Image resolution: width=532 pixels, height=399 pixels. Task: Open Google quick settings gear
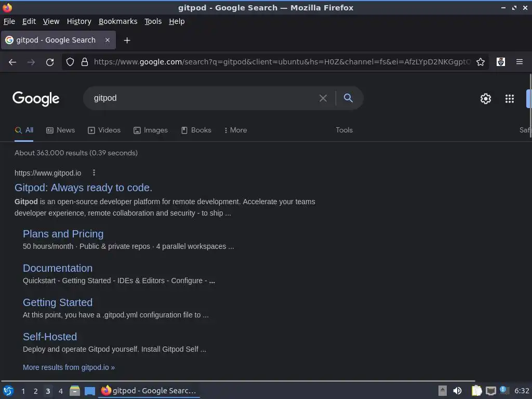click(486, 98)
